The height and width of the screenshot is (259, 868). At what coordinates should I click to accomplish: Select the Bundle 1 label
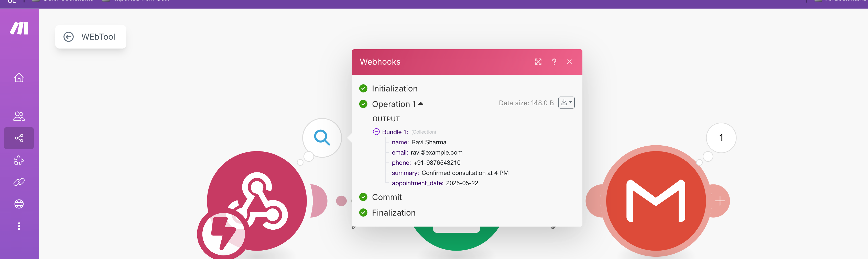tap(395, 132)
